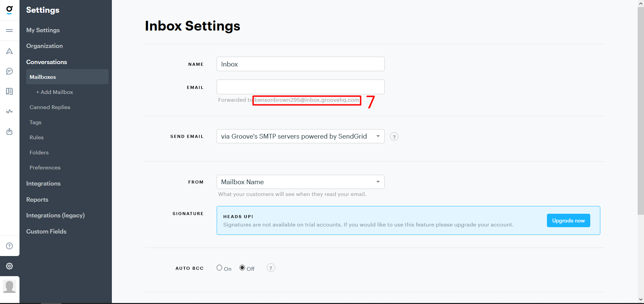Screen dimensions: 644x304
Task: Click the vertical page scrollbar
Action: tap(640, 111)
